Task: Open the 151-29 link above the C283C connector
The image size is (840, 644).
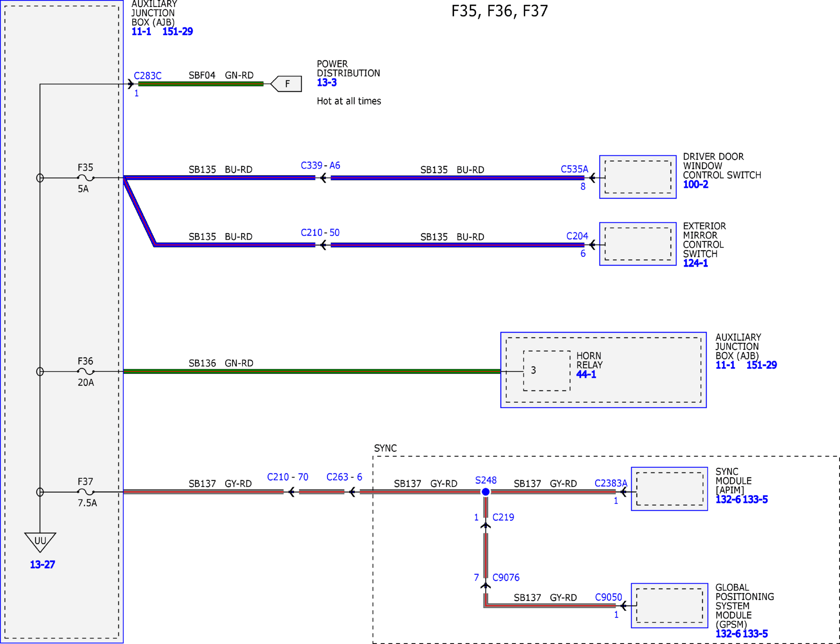Action: click(177, 32)
